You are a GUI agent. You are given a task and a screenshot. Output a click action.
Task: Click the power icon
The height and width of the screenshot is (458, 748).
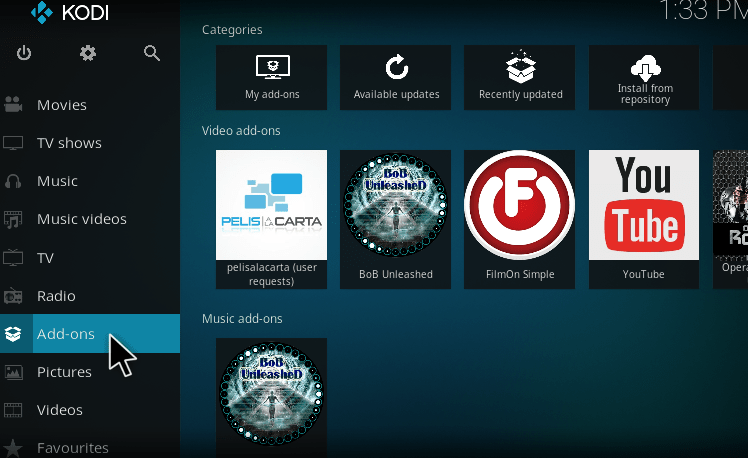pyautogui.click(x=24, y=53)
